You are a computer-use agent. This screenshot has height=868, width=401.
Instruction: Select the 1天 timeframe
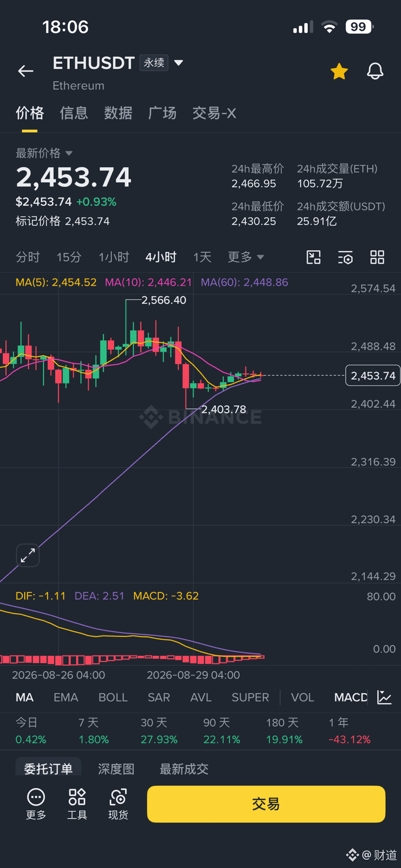[202, 257]
